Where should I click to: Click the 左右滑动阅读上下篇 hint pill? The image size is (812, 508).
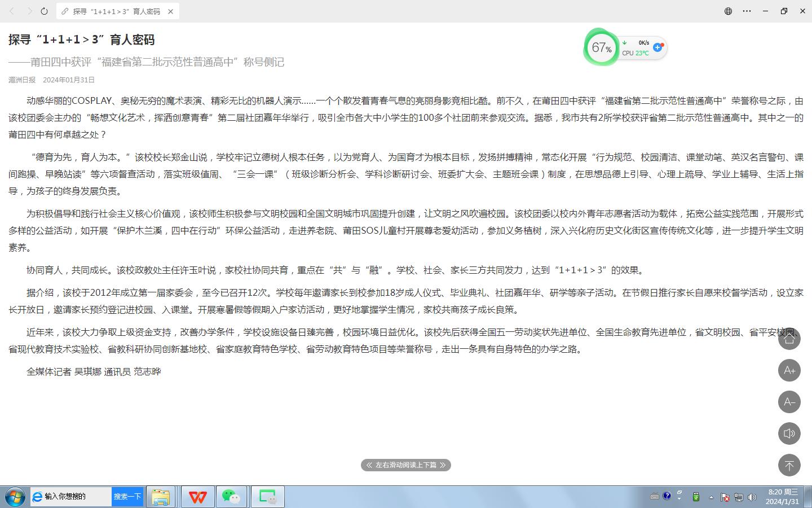click(406, 465)
